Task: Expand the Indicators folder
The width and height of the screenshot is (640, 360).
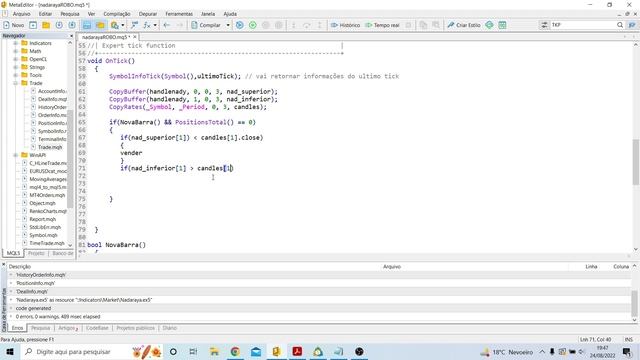Action: coord(16,43)
